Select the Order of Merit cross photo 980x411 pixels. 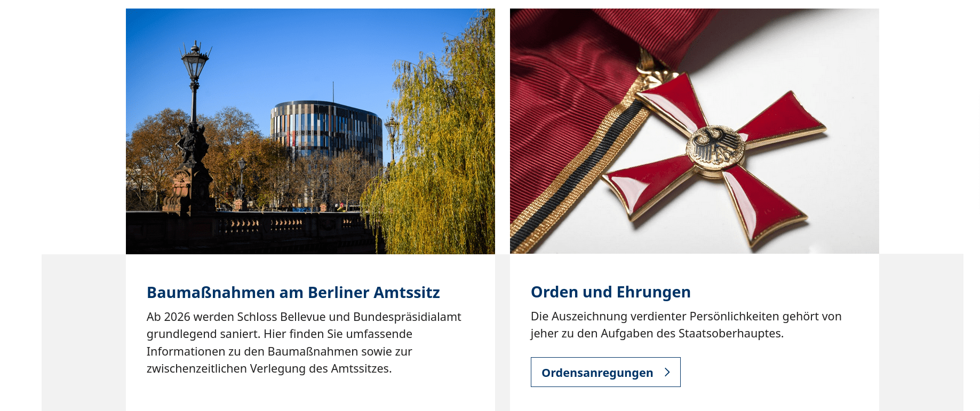[694, 131]
